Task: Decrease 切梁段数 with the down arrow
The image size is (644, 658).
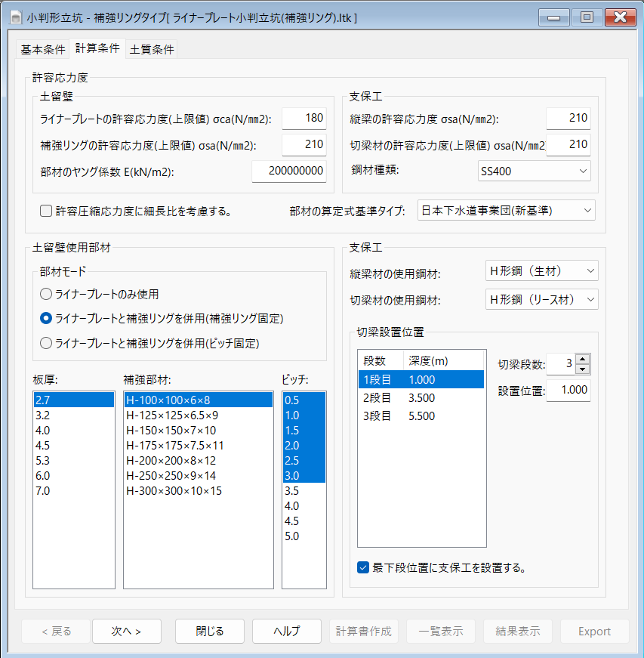Action: click(x=582, y=369)
